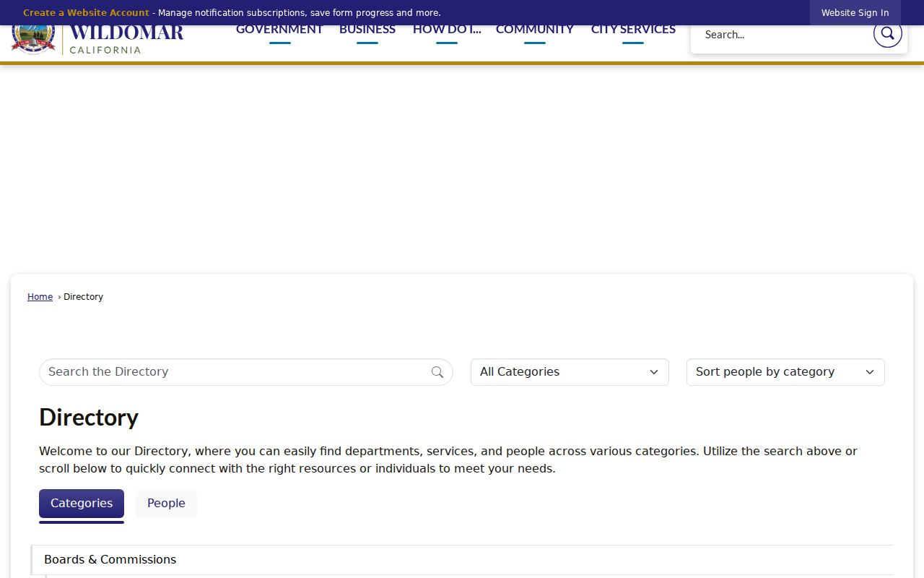Open the Community menu

coord(535,30)
